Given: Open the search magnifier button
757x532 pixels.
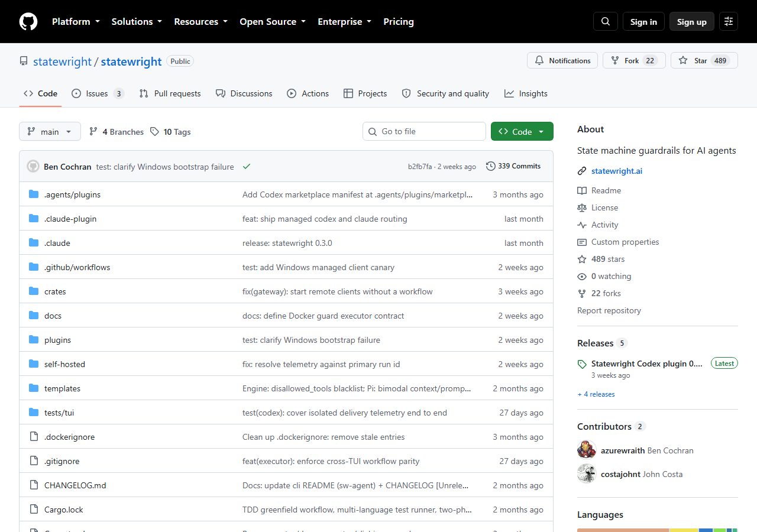Looking at the screenshot, I should click(606, 21).
